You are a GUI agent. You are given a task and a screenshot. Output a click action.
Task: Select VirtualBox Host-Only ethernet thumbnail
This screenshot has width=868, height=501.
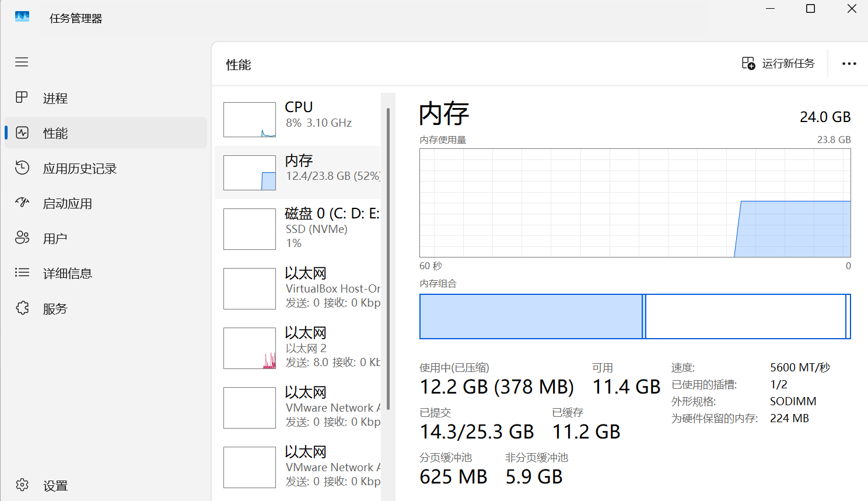click(x=250, y=288)
